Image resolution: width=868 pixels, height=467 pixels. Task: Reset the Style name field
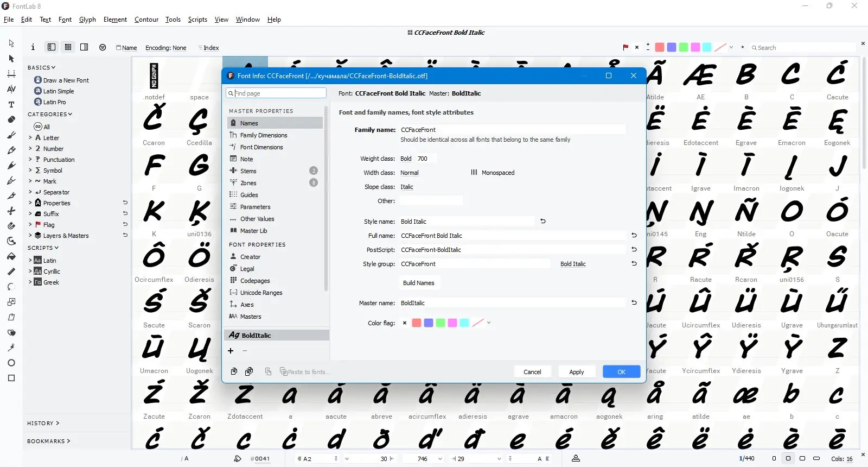[543, 221]
